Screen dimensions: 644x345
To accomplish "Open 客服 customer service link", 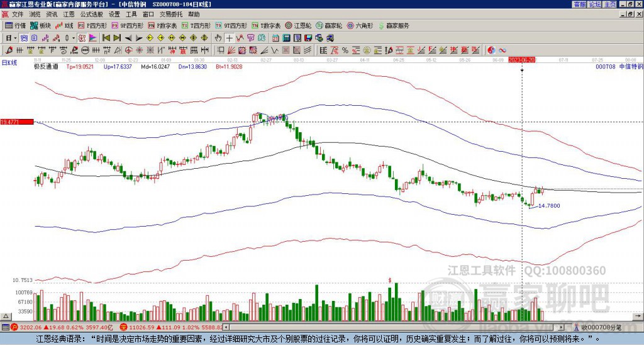I will tap(580, 4).
